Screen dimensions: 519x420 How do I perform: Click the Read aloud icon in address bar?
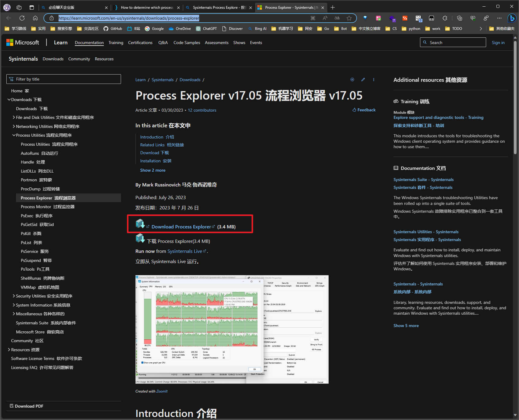[325, 18]
